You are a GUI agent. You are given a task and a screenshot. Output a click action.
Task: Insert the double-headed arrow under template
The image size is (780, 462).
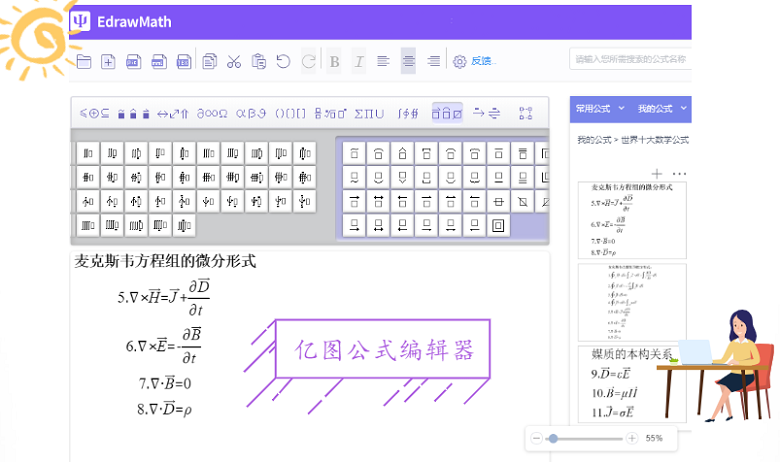coord(378,226)
